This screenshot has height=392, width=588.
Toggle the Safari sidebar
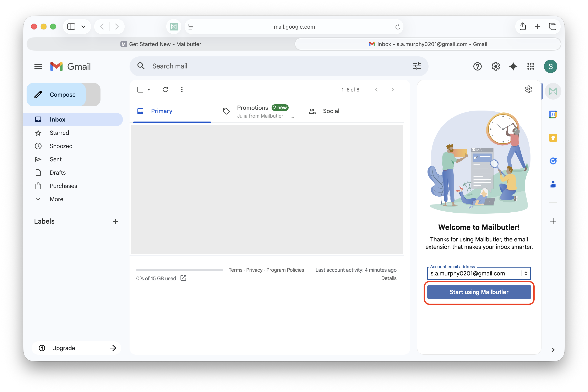coord(71,27)
